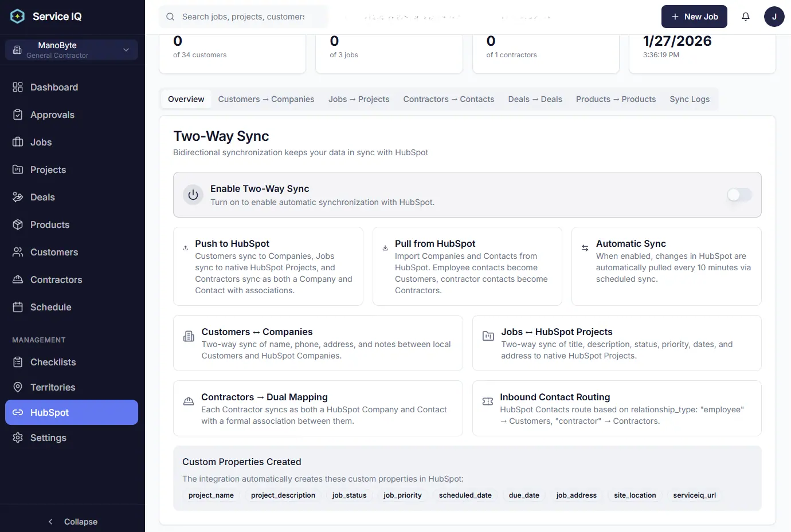
Task: Click the Customers ↔ Companies building icon
Action: [189, 336]
